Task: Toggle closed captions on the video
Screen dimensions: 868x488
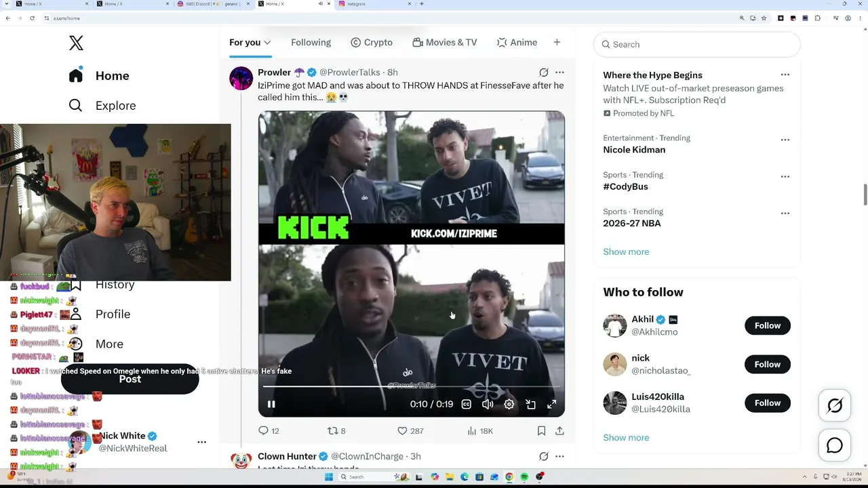Action: coord(467,404)
